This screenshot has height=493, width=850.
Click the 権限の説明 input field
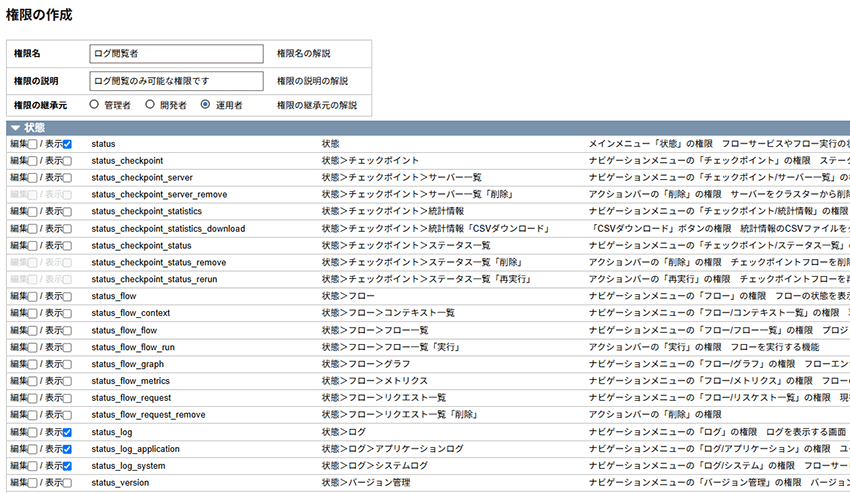click(x=176, y=79)
